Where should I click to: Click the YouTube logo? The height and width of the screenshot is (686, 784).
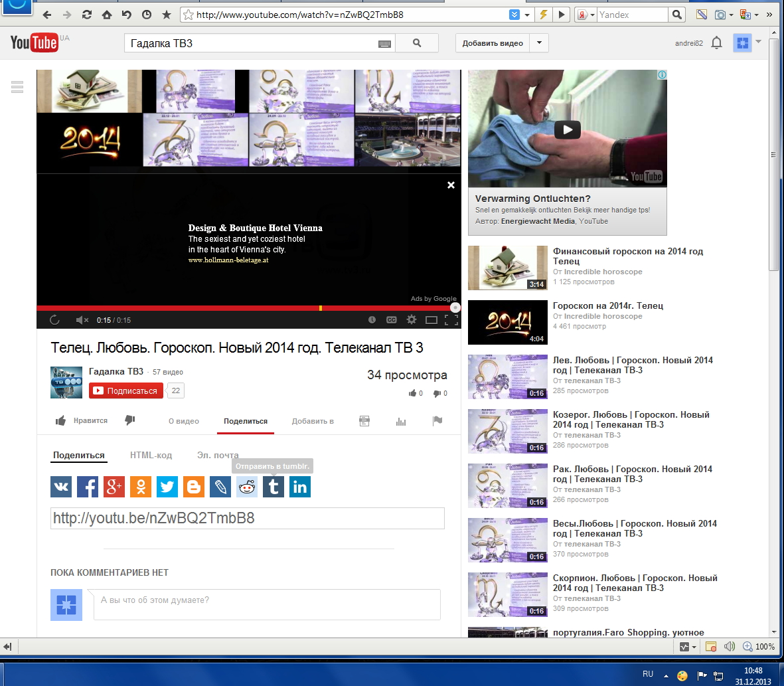coord(34,43)
